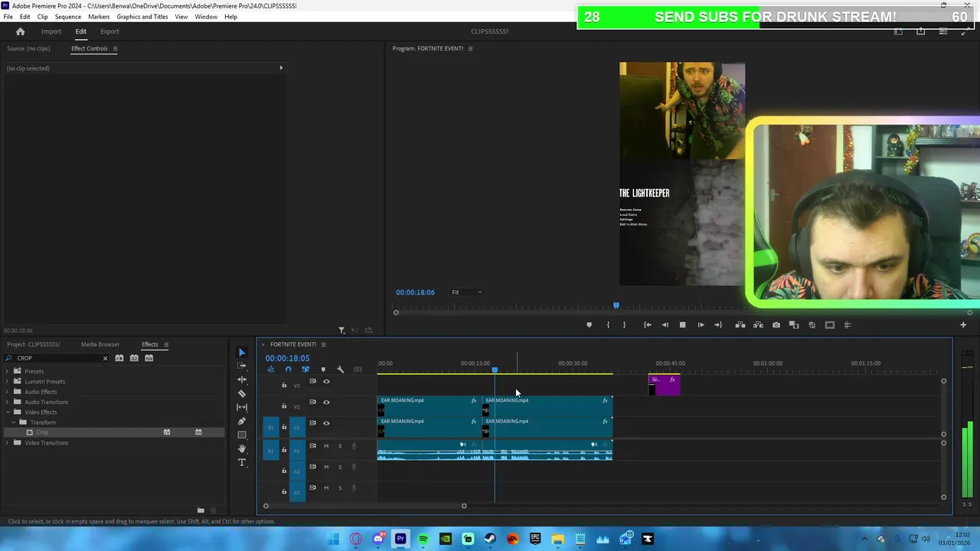Toggle insert sequences as nests button
This screenshot has height=551, width=980.
click(270, 370)
